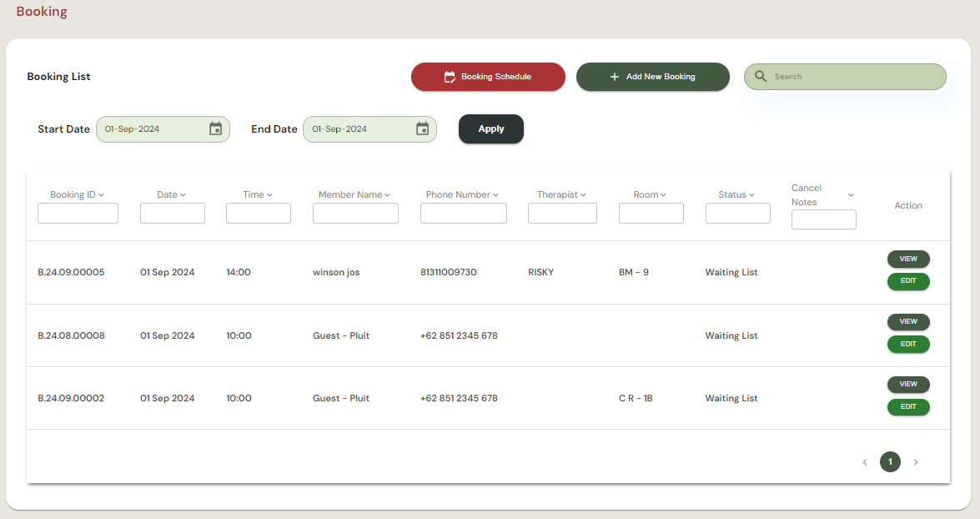Click the Room column filter box
The width and height of the screenshot is (980, 519).
pyautogui.click(x=651, y=214)
